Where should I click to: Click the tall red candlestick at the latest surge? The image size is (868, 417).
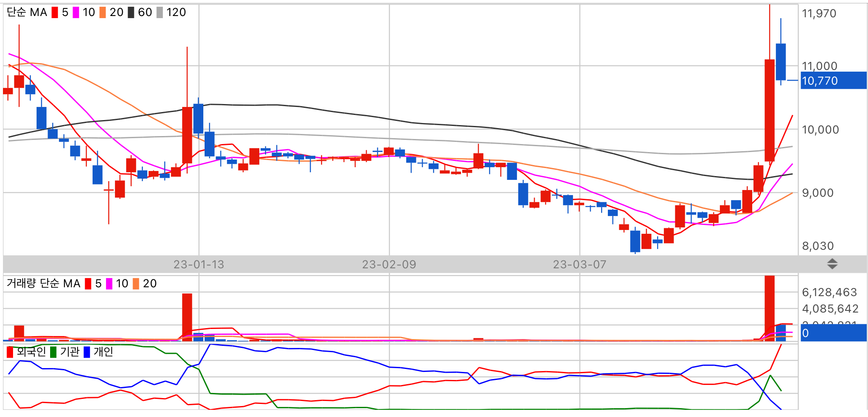[769, 110]
